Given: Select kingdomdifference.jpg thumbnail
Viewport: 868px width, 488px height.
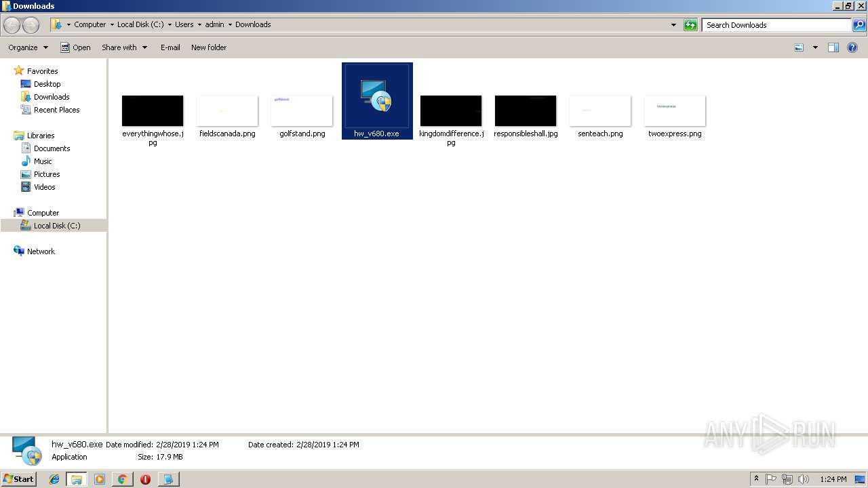Looking at the screenshot, I should click(451, 110).
